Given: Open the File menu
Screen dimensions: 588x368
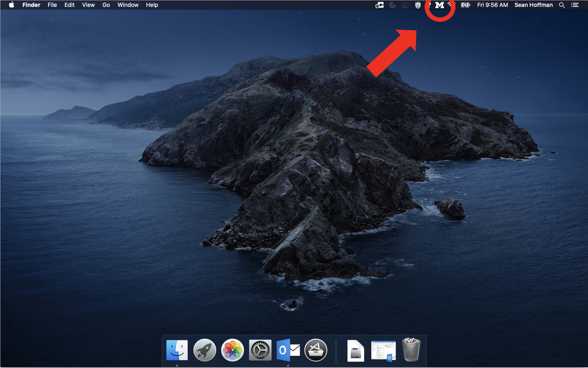Looking at the screenshot, I should coord(52,5).
